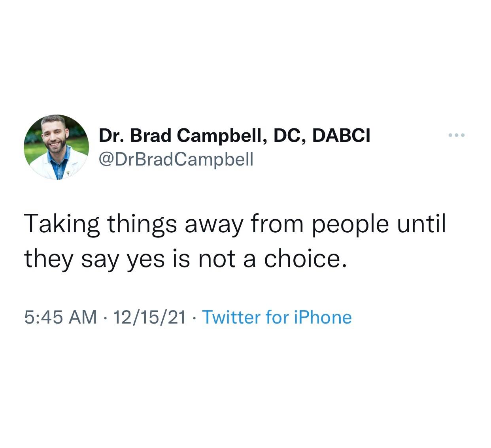Viewport: 491px width, 448px height.
Task: Click the tweet line starting with "Taking things away"
Action: pos(235,224)
